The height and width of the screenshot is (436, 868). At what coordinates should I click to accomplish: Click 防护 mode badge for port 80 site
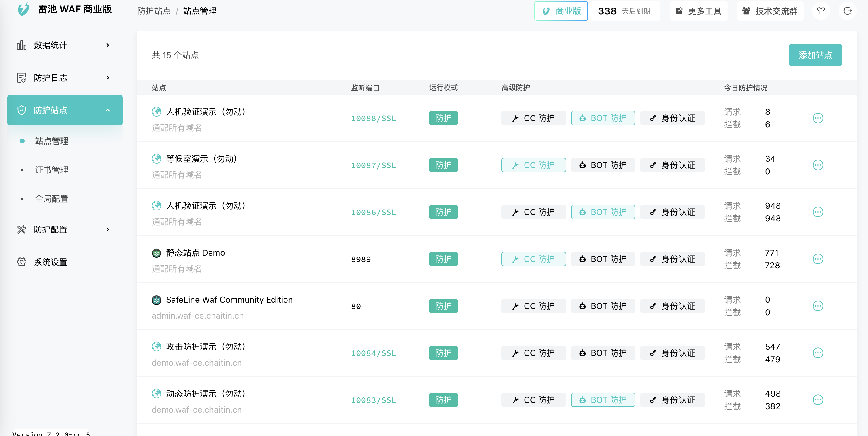(443, 306)
